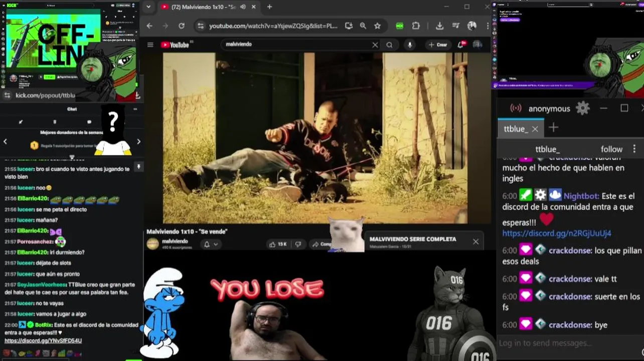Click Porrosanchez username in Kick chat

pos(35,242)
